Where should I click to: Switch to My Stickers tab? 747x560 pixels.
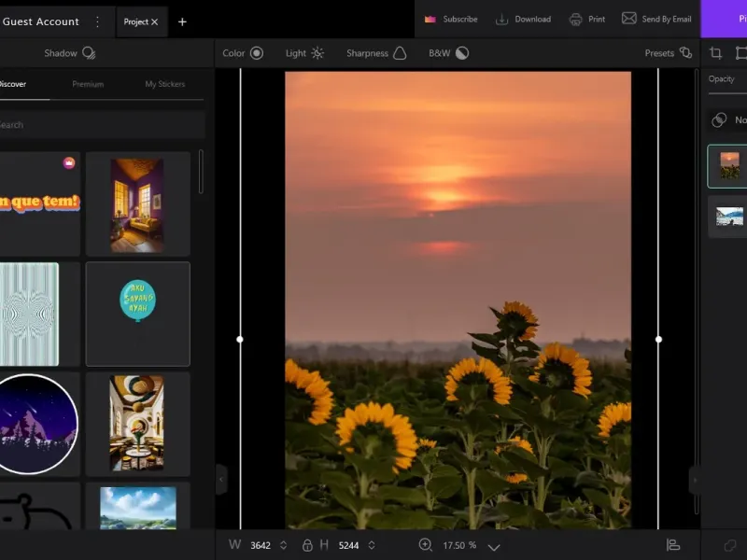164,84
